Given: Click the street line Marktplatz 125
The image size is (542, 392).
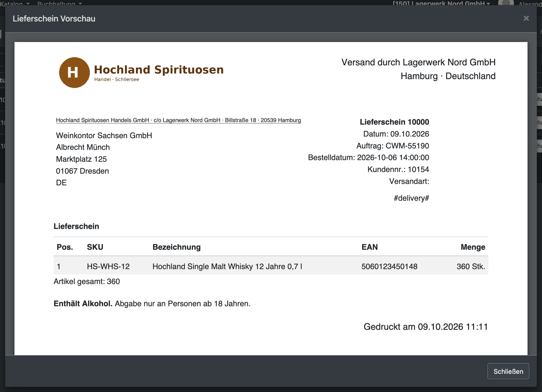Looking at the screenshot, I should pyautogui.click(x=81, y=159).
